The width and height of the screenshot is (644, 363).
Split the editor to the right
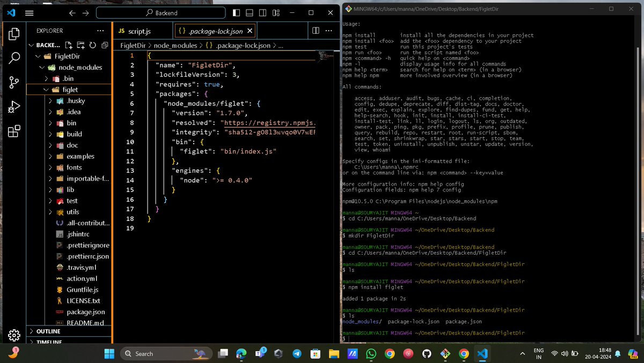[316, 31]
